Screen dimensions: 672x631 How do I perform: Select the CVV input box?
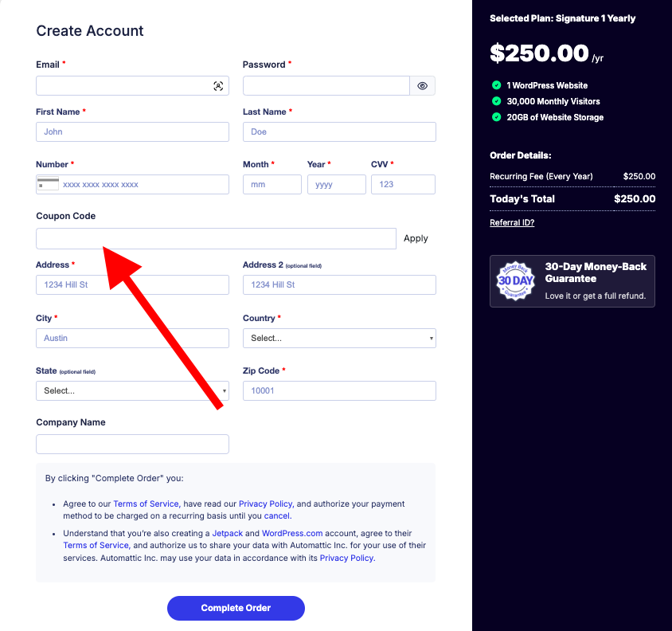[403, 184]
